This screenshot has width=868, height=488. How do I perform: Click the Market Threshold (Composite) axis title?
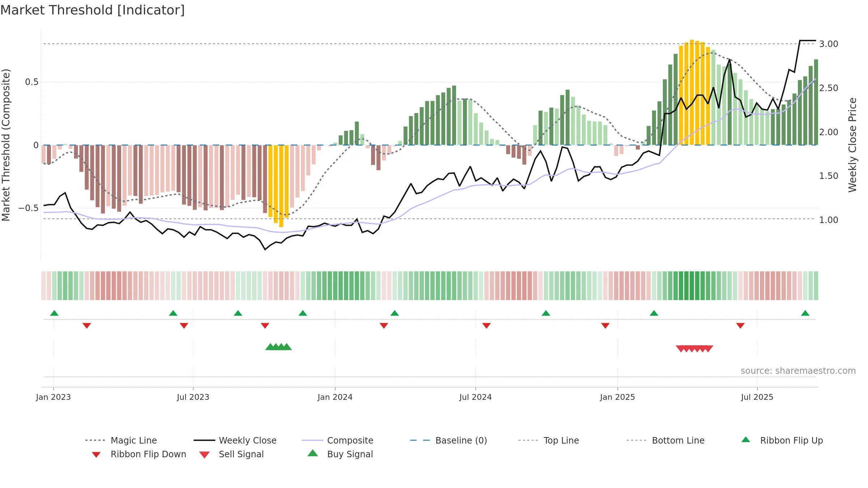6,145
